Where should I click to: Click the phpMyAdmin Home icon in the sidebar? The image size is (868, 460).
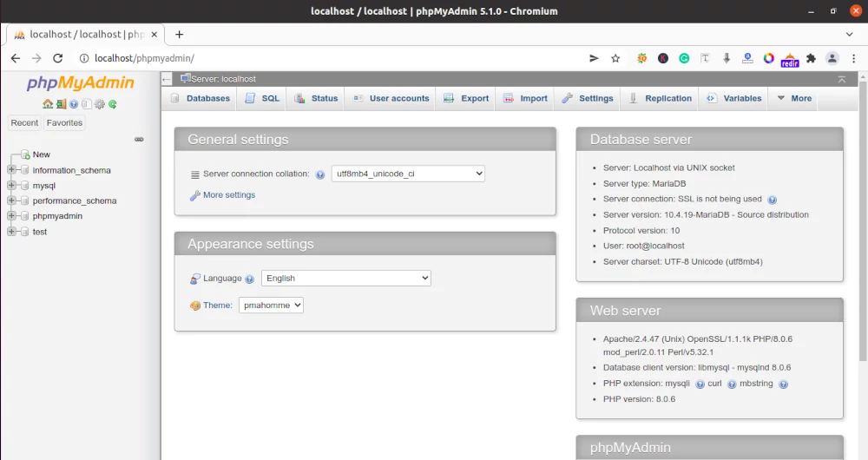tap(48, 104)
